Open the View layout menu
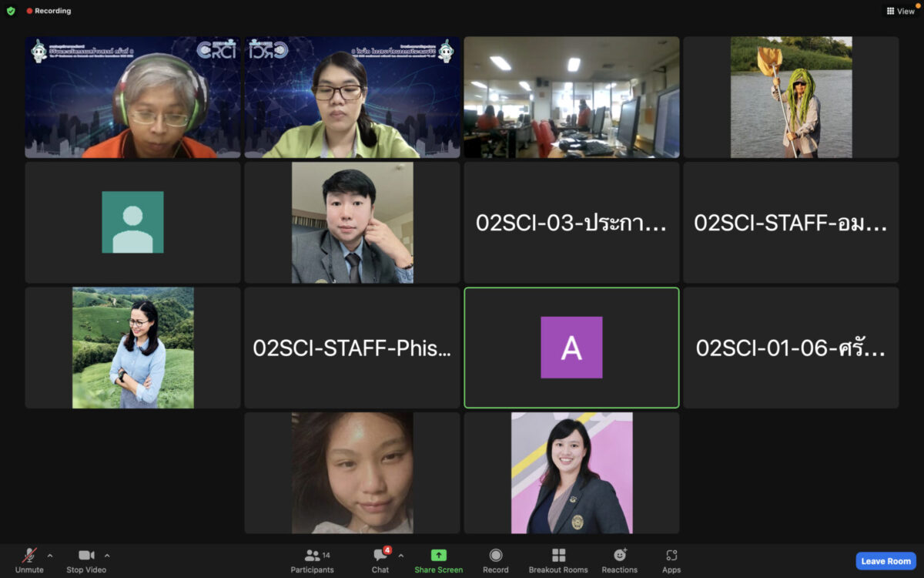The image size is (924, 578). 900,11
